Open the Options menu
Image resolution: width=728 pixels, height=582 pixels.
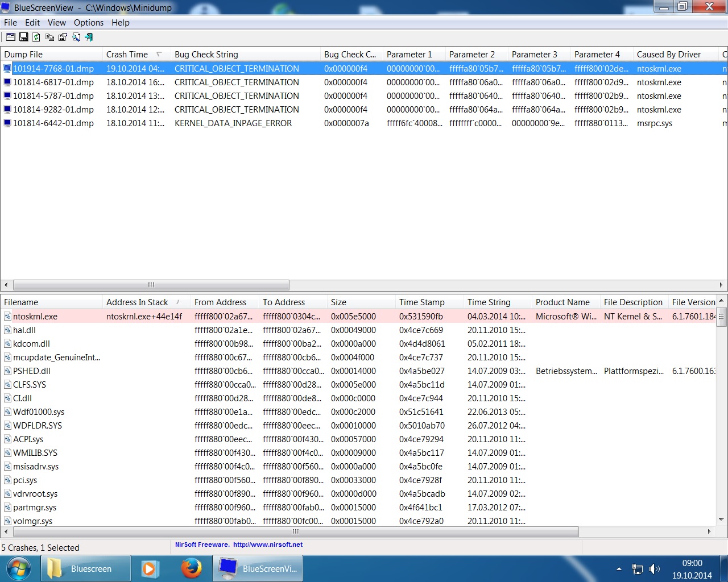pyautogui.click(x=89, y=23)
